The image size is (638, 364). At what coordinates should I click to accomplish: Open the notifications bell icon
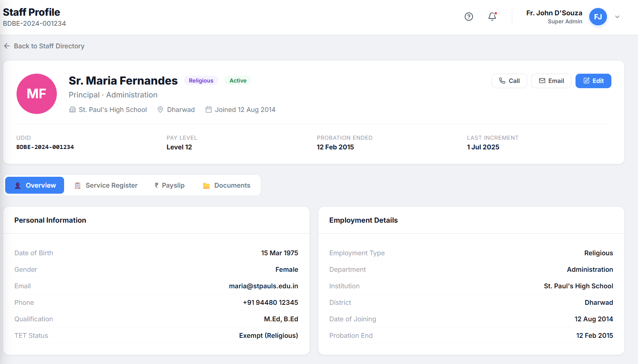[x=492, y=17]
